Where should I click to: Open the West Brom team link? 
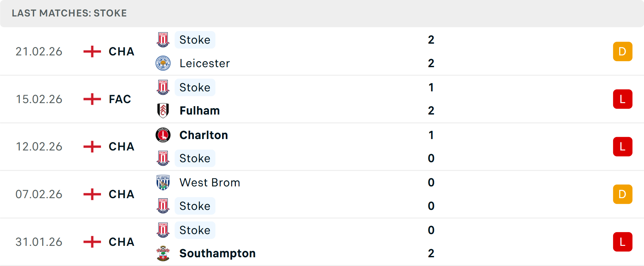tap(210, 182)
